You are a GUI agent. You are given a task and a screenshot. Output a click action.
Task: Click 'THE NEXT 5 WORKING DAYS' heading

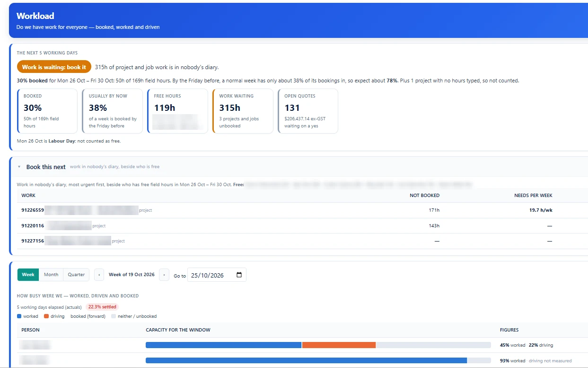47,53
